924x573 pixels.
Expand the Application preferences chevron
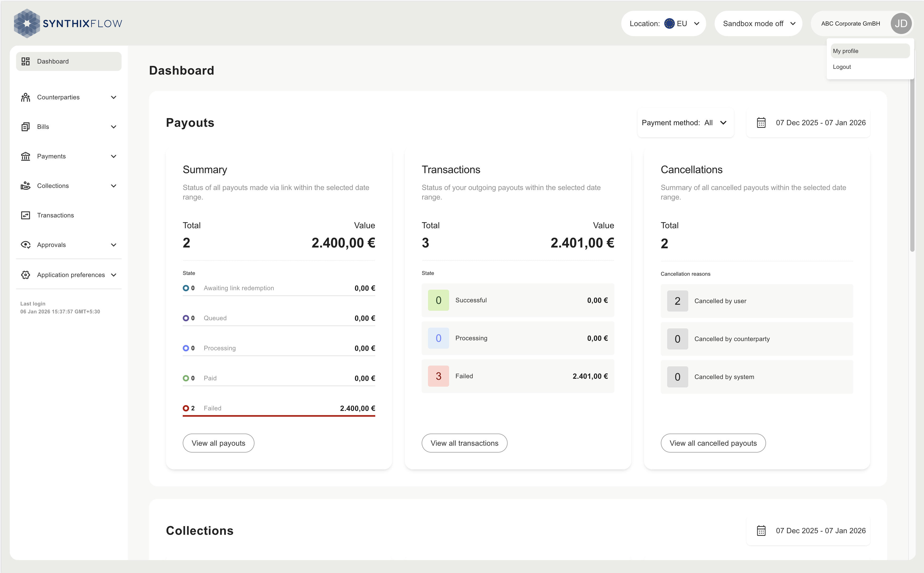(x=113, y=275)
